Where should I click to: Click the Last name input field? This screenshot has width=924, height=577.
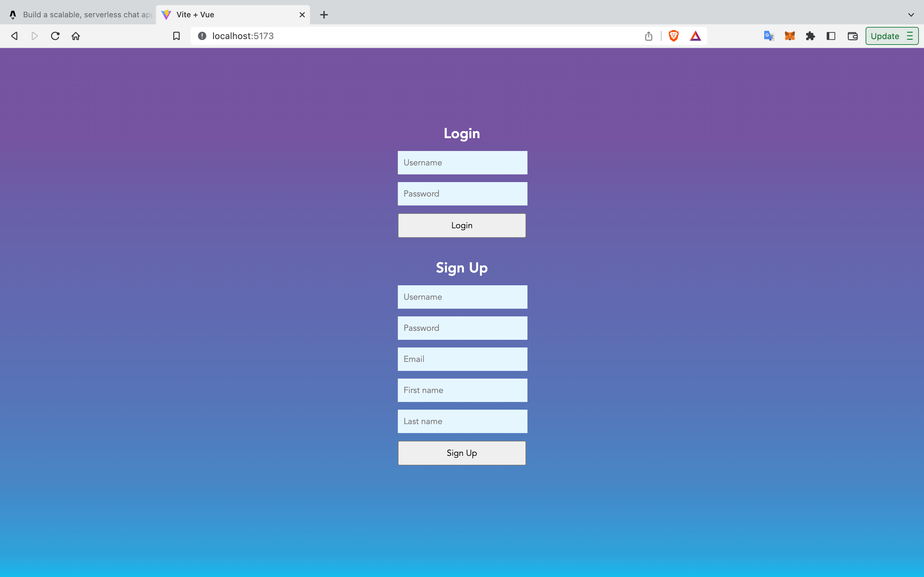(x=462, y=422)
